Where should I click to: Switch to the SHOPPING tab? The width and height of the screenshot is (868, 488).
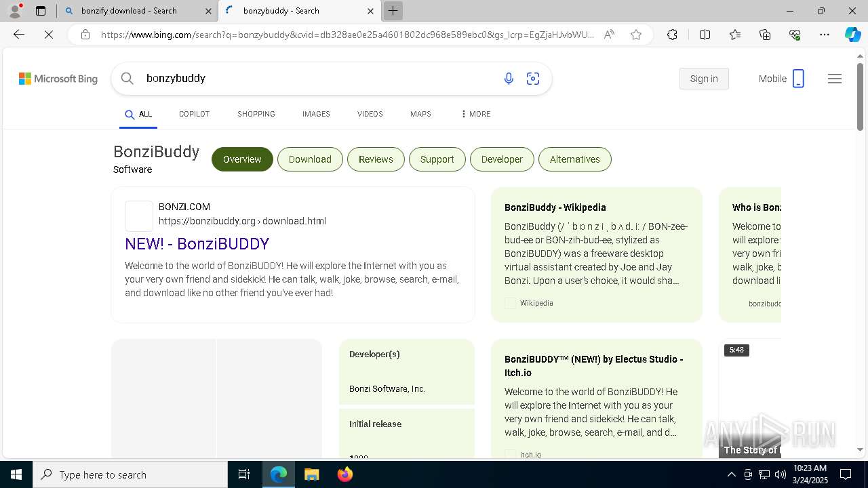point(256,114)
